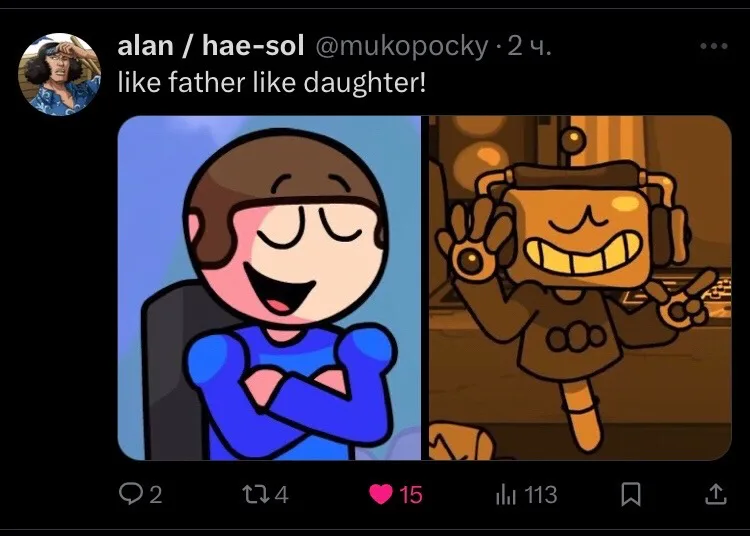
Task: Click the 2 ч. post timestamp
Action: click(x=529, y=47)
